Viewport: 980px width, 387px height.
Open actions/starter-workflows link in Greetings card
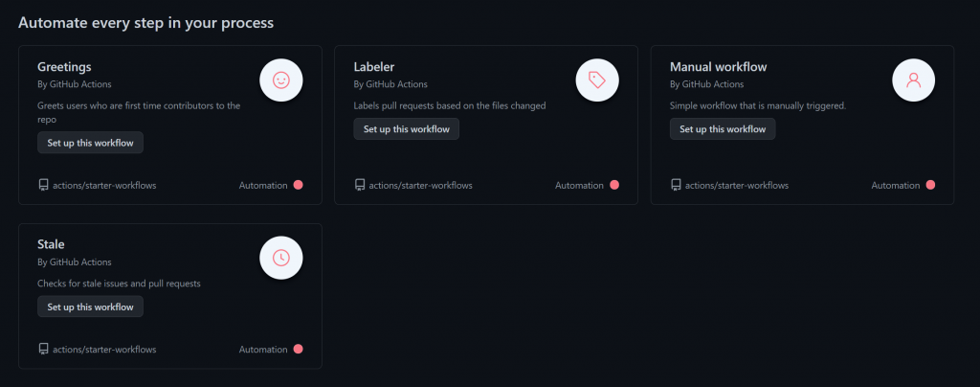click(104, 185)
